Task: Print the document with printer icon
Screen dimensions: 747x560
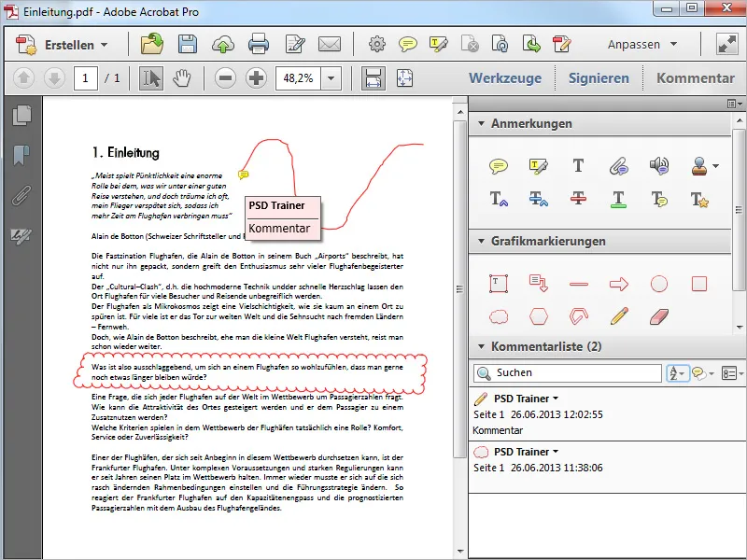Action: point(259,44)
